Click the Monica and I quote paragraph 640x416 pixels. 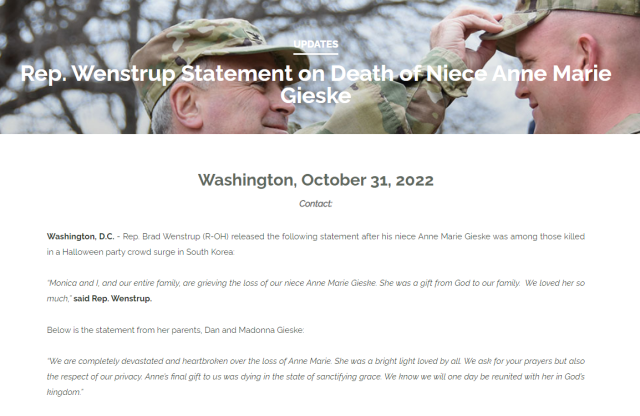316,291
